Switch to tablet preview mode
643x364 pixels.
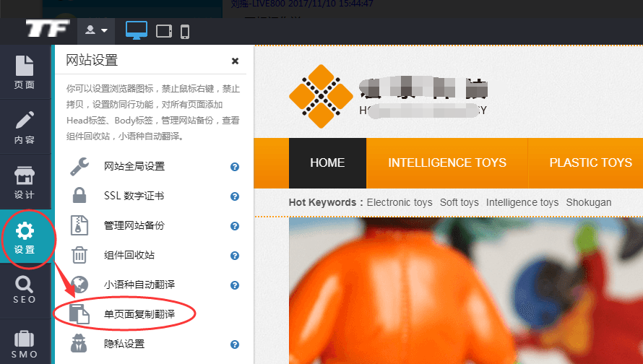click(164, 31)
